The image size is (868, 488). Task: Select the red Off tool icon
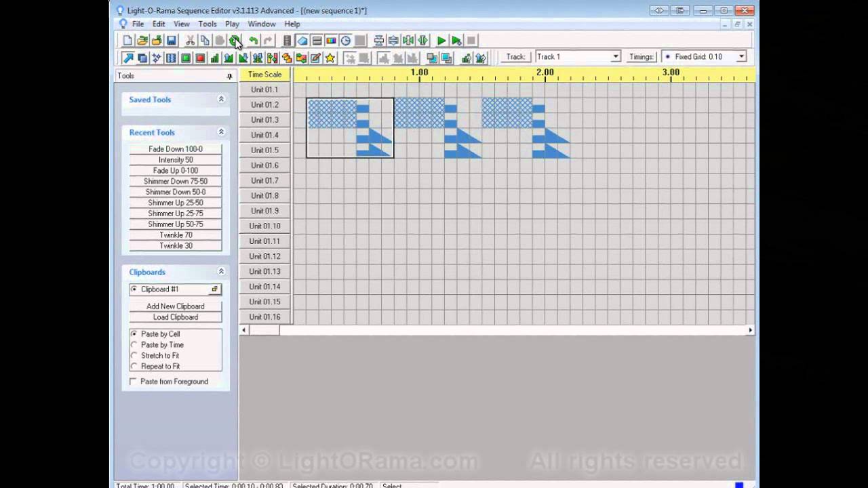click(200, 58)
